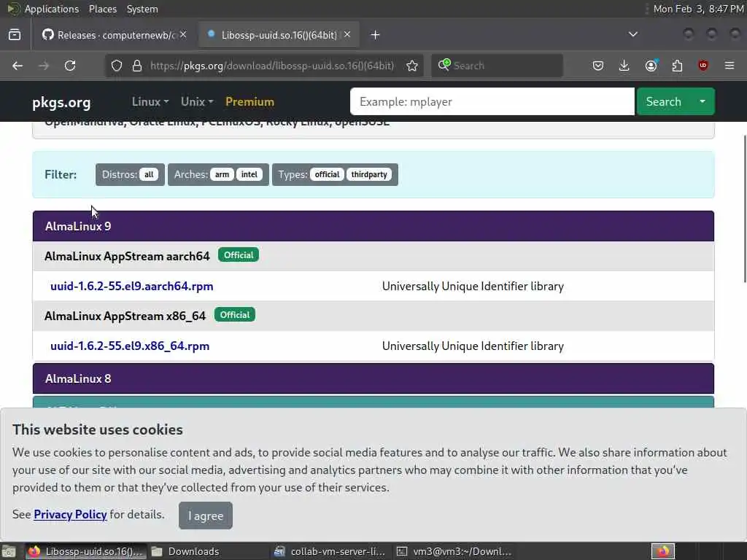This screenshot has height=560, width=747.
Task: List all tabs with the chevron dropdown
Action: pos(633,34)
